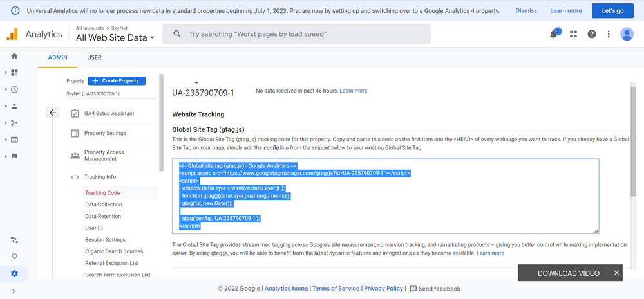Open the User-ID menu item
This screenshot has height=299, width=644.
[94, 228]
